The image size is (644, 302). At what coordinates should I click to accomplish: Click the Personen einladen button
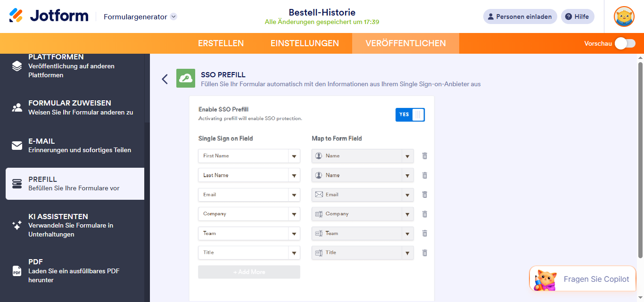tap(520, 16)
